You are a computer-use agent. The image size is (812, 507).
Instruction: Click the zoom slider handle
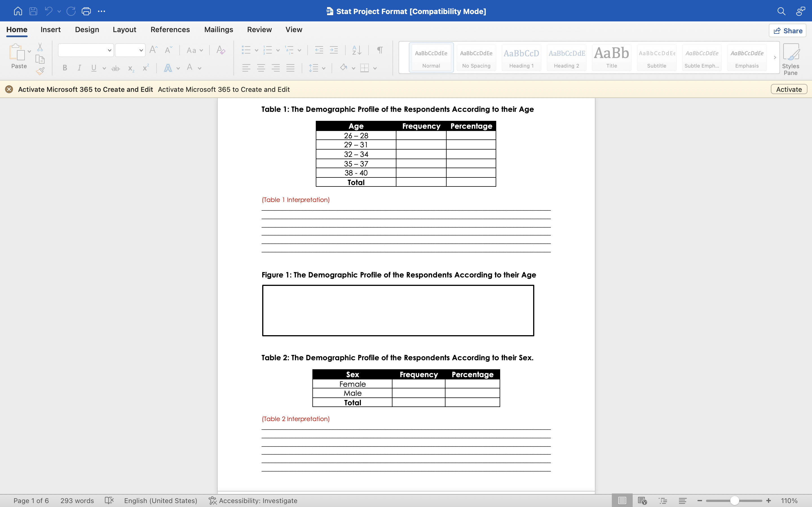click(x=734, y=500)
